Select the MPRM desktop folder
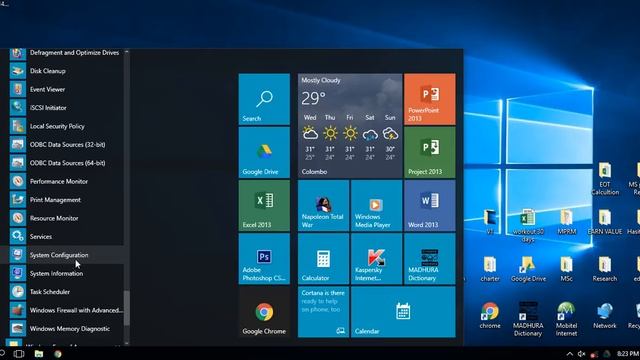 (566, 222)
